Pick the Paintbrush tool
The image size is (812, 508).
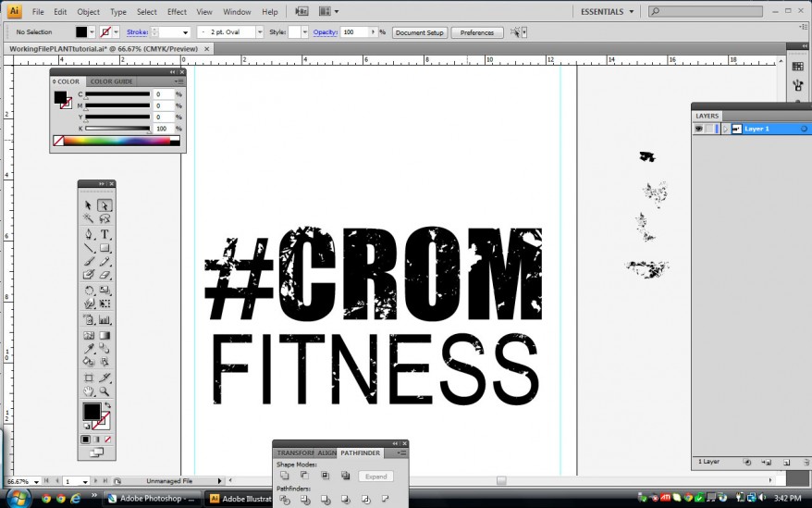pos(89,261)
